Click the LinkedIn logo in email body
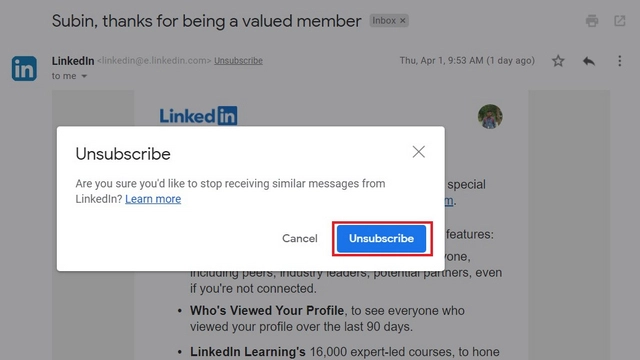The width and height of the screenshot is (640, 360). coord(198,116)
